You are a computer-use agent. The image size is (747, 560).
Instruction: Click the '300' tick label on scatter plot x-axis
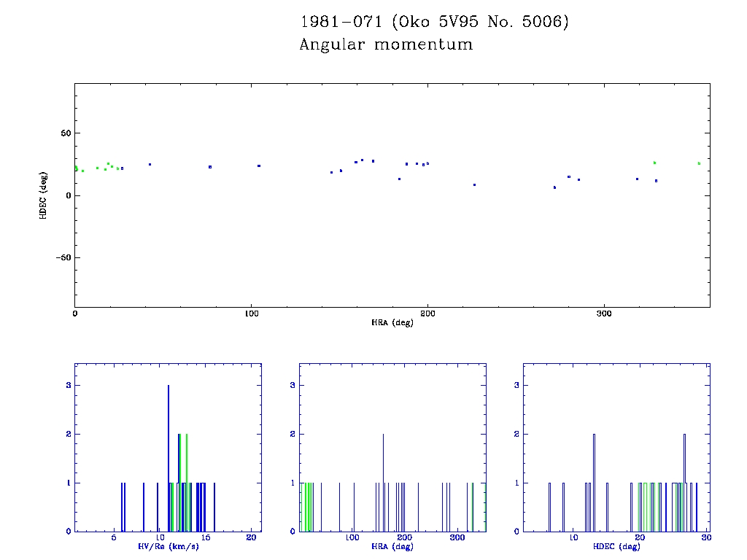coord(604,314)
